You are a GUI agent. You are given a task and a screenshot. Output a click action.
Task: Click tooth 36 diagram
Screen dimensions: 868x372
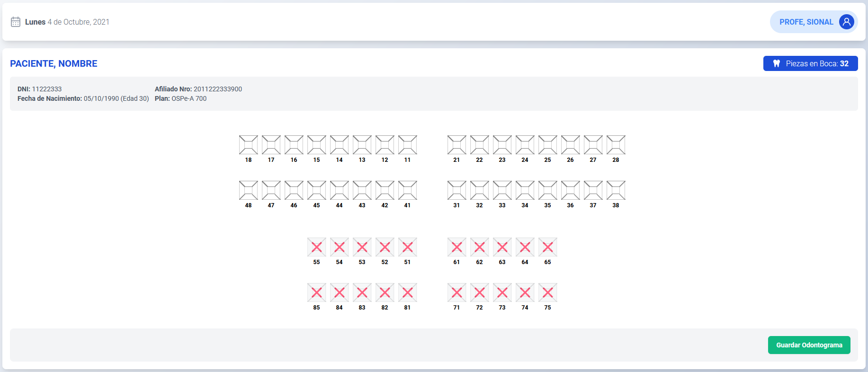coord(571,190)
